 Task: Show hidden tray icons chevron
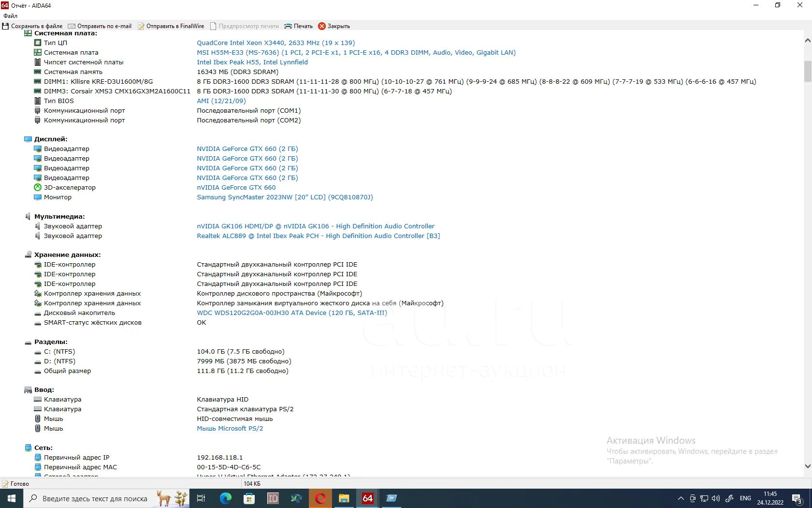click(x=681, y=498)
